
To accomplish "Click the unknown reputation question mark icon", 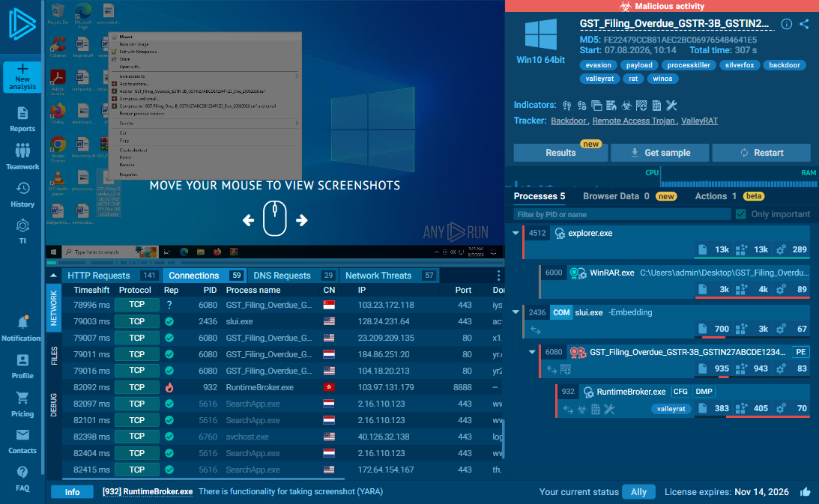I will click(x=169, y=305).
